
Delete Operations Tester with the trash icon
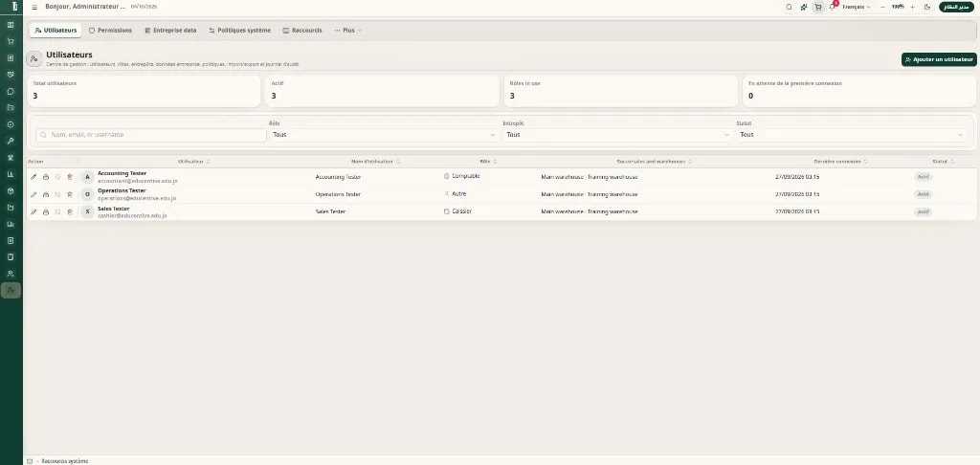coord(70,194)
